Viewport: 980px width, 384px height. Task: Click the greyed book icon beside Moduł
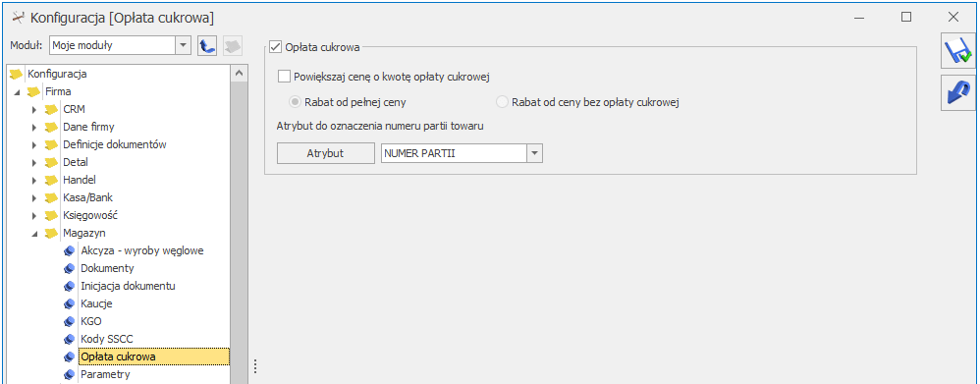[233, 45]
